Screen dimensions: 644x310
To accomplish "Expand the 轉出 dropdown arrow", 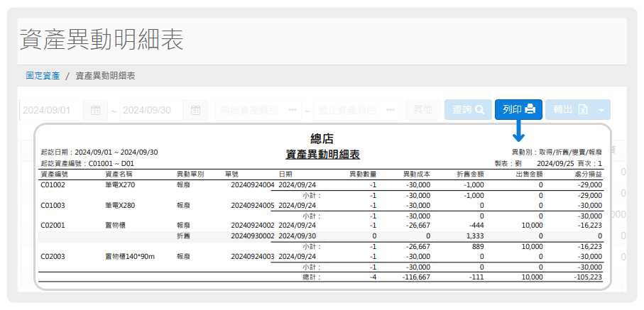I will [601, 110].
